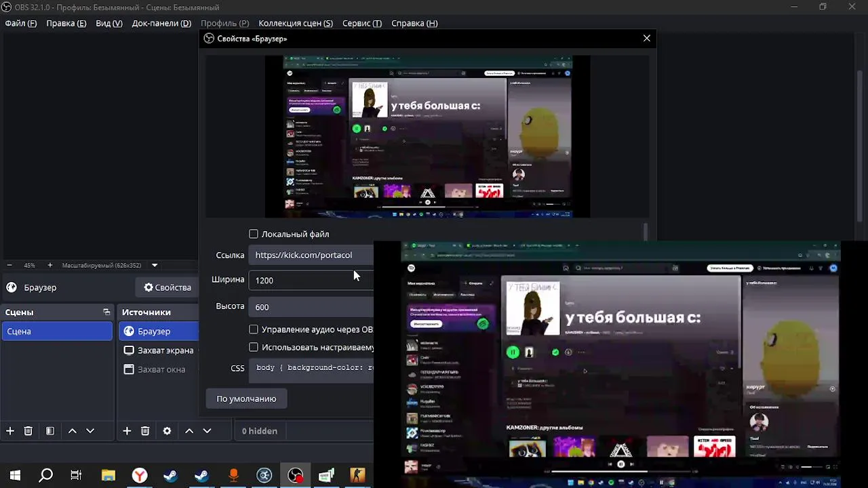
Task: Zoom out the preview with the minus icon
Action: pos(9,265)
